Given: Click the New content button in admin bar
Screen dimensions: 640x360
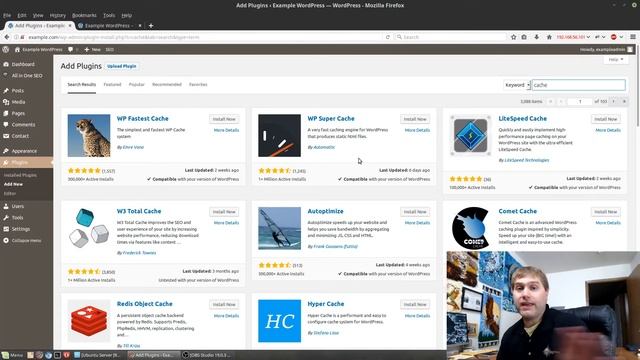Looking at the screenshot, I should point(92,49).
